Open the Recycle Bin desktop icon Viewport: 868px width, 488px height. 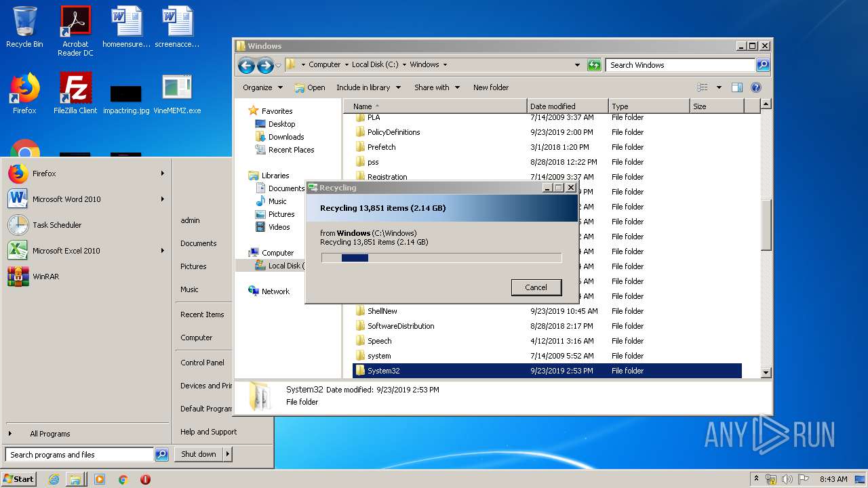(24, 27)
